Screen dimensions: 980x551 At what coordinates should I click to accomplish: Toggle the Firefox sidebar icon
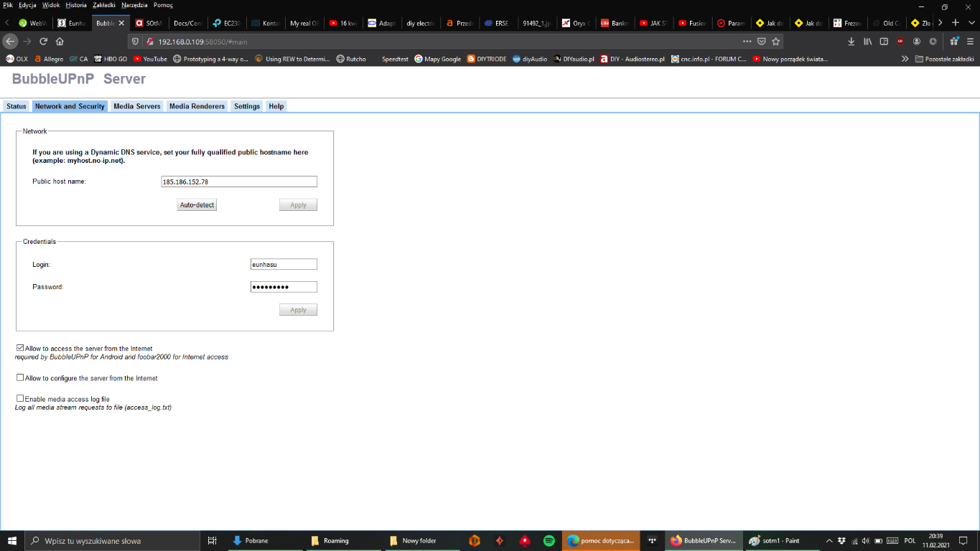coord(884,41)
